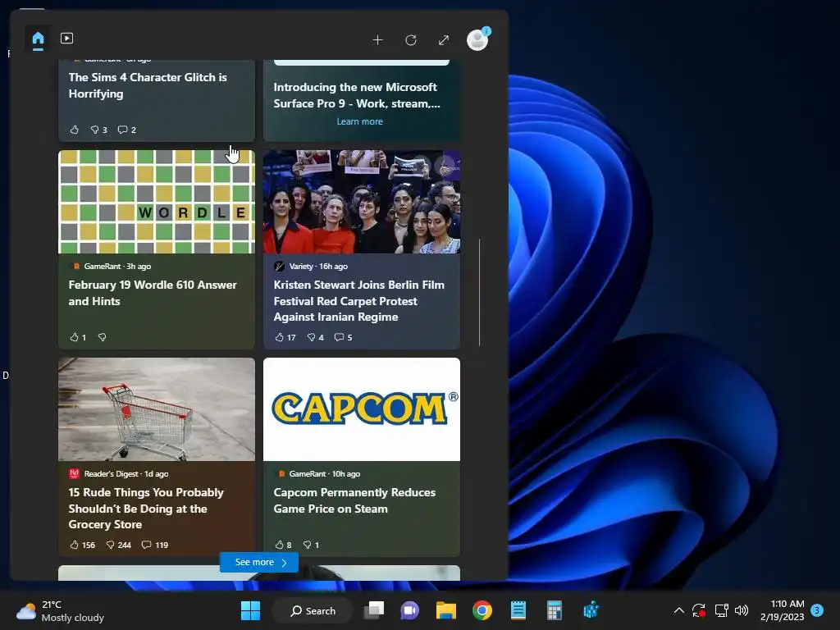Like the Kristen Stewart article
The image size is (840, 630).
(x=285, y=337)
